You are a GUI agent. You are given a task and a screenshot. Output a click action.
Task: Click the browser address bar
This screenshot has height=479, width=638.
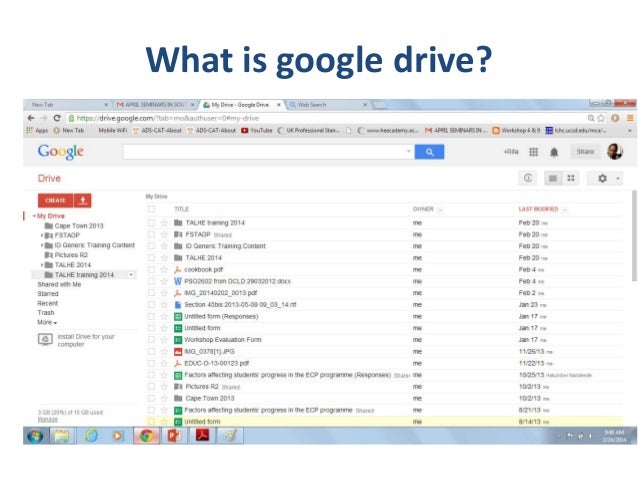tap(327, 118)
